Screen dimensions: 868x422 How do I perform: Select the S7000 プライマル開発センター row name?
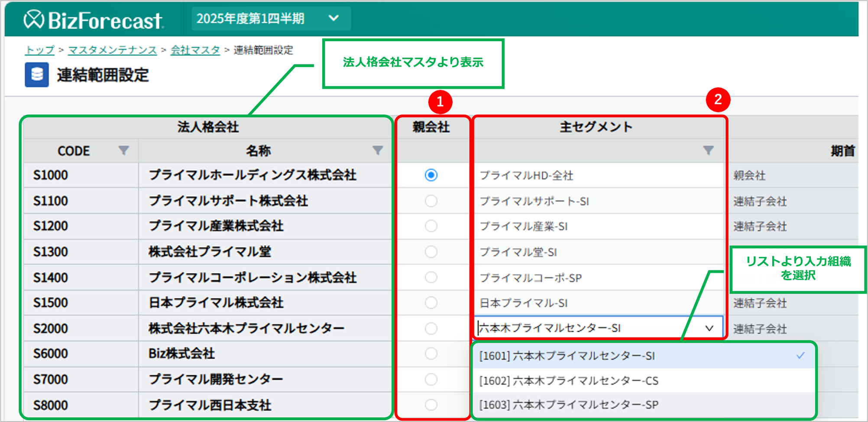tap(216, 380)
